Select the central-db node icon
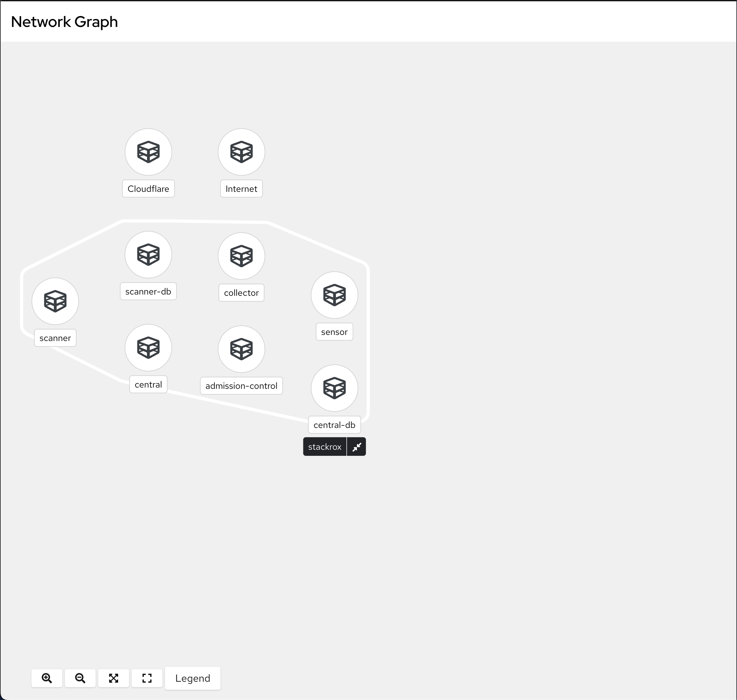Image resolution: width=737 pixels, height=700 pixels. click(x=334, y=388)
